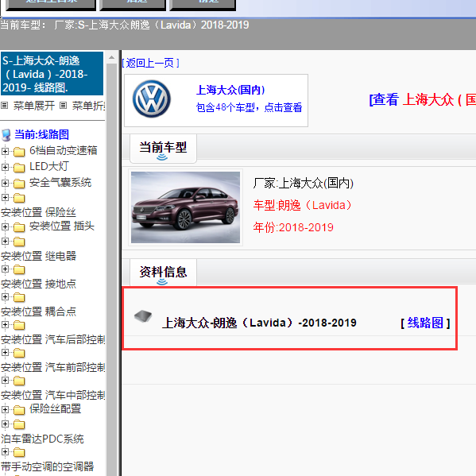Click 车型:朗逸（Lavida） red text
The image size is (476, 476).
pyautogui.click(x=302, y=205)
